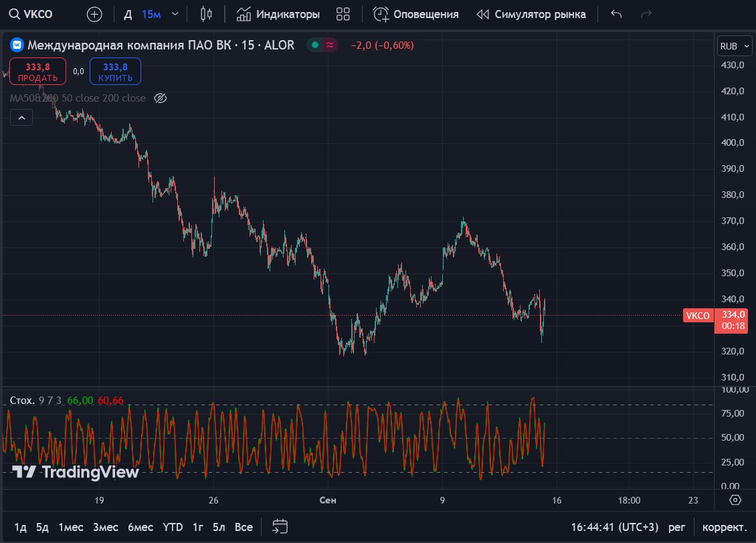Select the YTD date range
Screen dimensions: 756x543
(x=173, y=527)
